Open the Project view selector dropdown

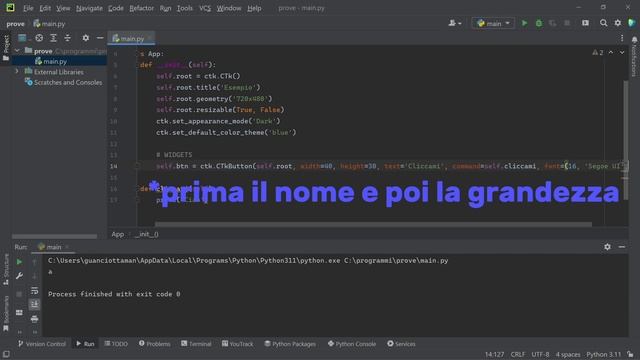[23, 38]
